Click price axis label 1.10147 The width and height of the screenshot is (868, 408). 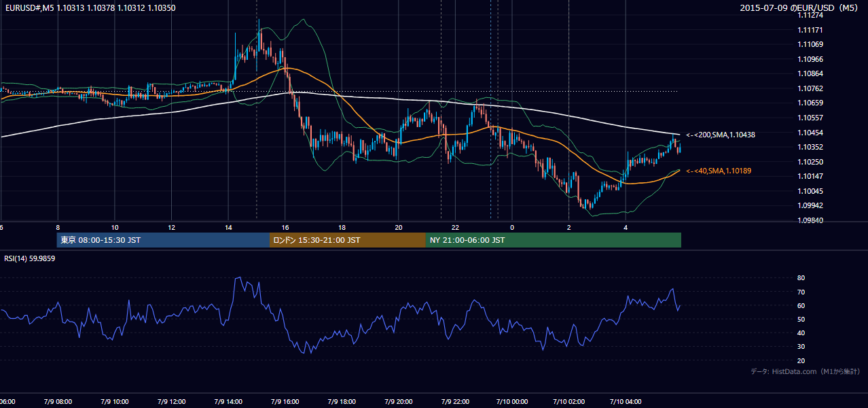pos(811,176)
